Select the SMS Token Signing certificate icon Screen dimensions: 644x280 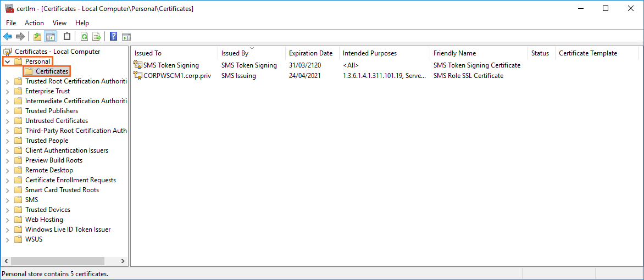point(138,65)
